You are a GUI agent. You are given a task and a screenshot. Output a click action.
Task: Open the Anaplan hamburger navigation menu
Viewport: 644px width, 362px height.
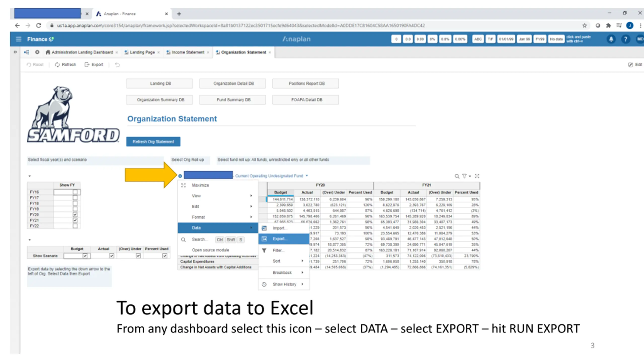[18, 39]
